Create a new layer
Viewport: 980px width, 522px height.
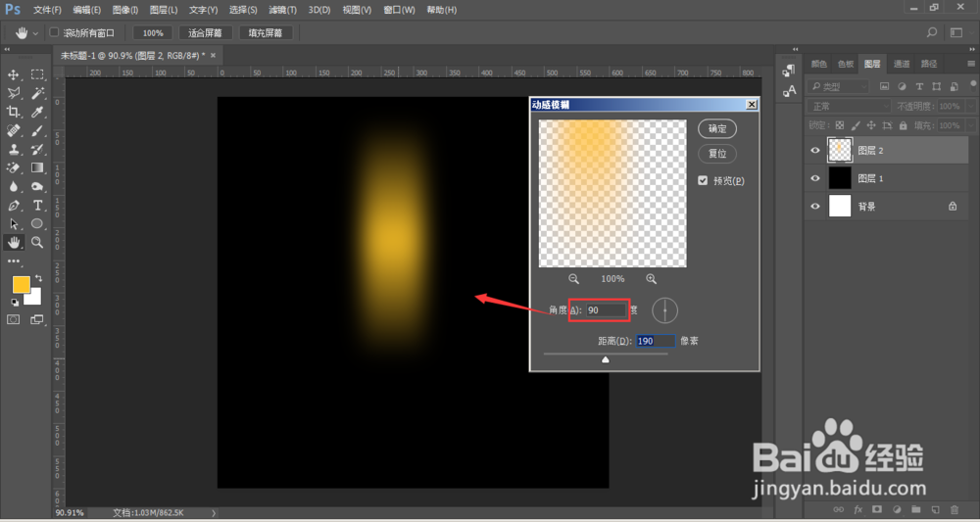coord(935,509)
